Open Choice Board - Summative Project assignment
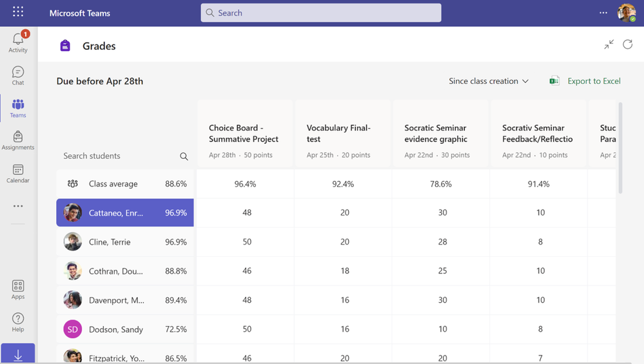This screenshot has height=364, width=644. point(245,133)
